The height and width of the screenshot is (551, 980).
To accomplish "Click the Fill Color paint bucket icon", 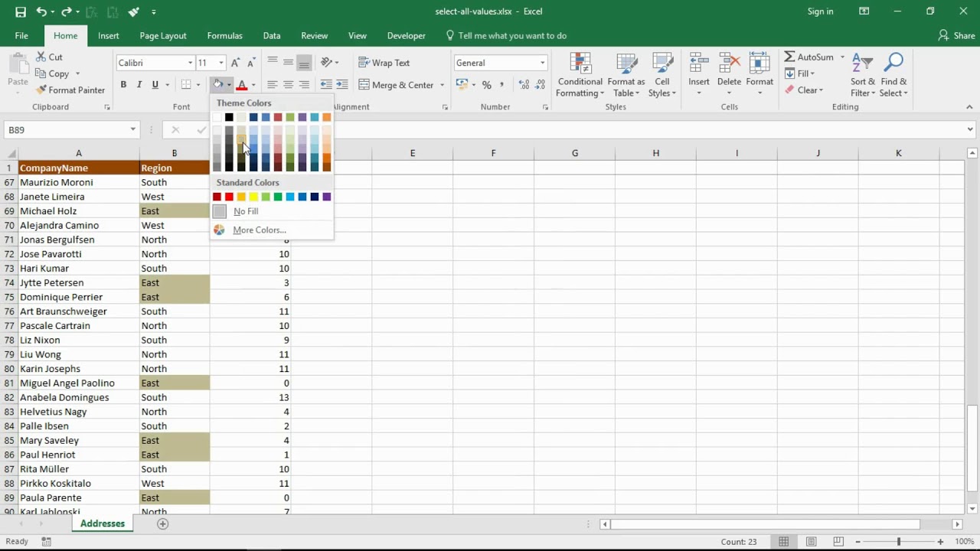I will coord(218,85).
